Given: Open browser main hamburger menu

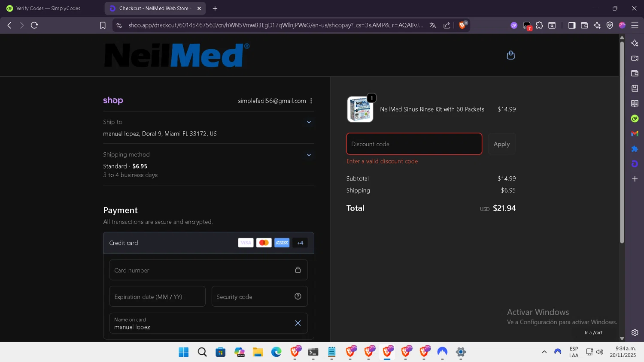Looking at the screenshot, I should (635, 25).
